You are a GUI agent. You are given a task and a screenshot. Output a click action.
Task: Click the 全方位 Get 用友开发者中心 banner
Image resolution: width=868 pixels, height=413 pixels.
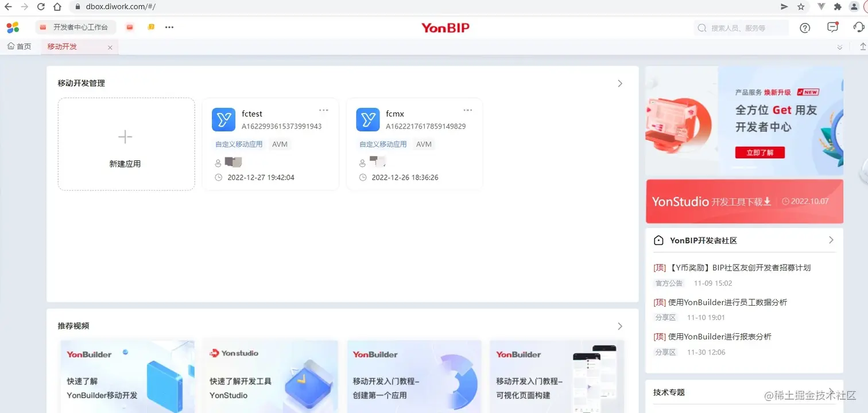click(744, 121)
